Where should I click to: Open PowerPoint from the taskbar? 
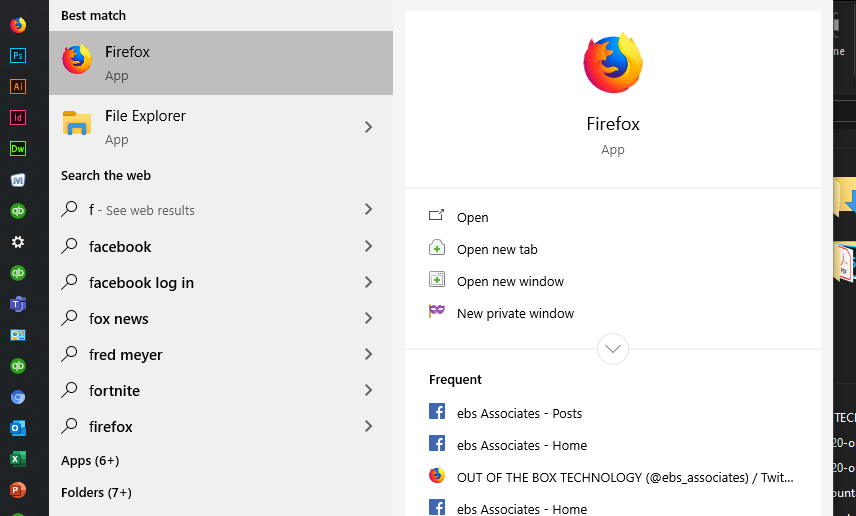(x=18, y=490)
